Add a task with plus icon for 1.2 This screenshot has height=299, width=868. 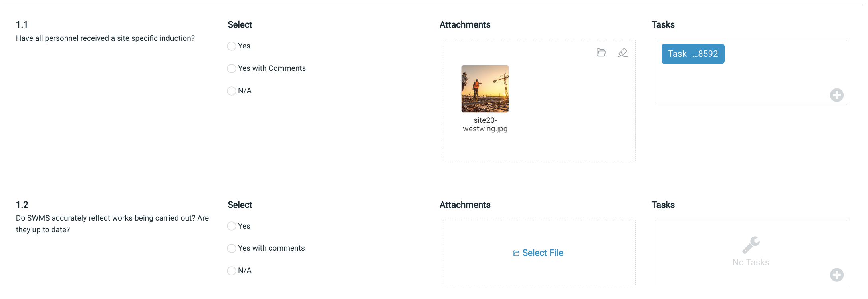[x=836, y=275]
